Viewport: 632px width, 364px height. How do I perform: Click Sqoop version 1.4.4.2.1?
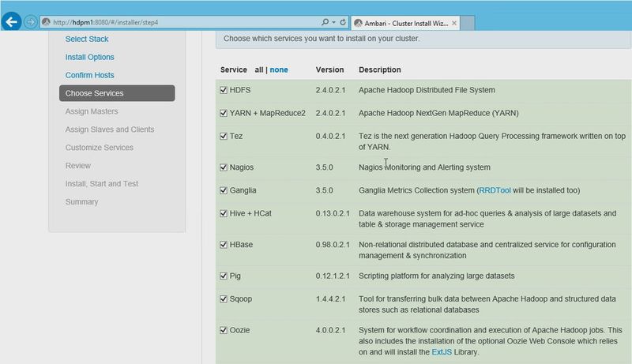(330, 298)
